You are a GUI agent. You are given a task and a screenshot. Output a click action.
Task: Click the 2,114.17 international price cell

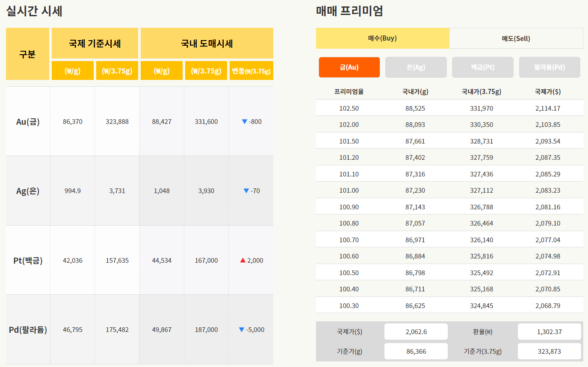548,108
